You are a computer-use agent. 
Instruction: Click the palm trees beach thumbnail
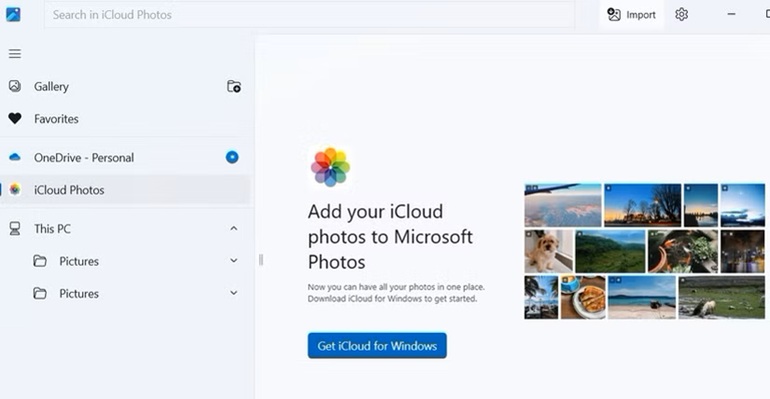(541, 297)
